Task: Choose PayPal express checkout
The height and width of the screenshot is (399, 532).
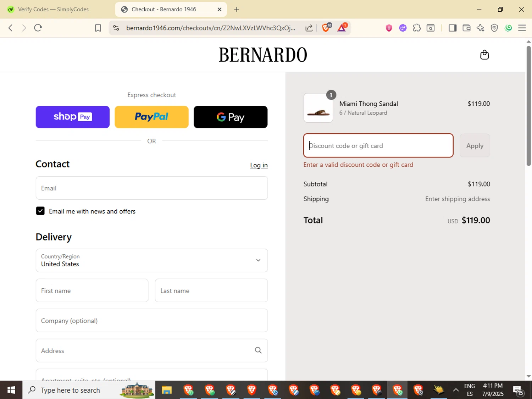Action: [151, 117]
